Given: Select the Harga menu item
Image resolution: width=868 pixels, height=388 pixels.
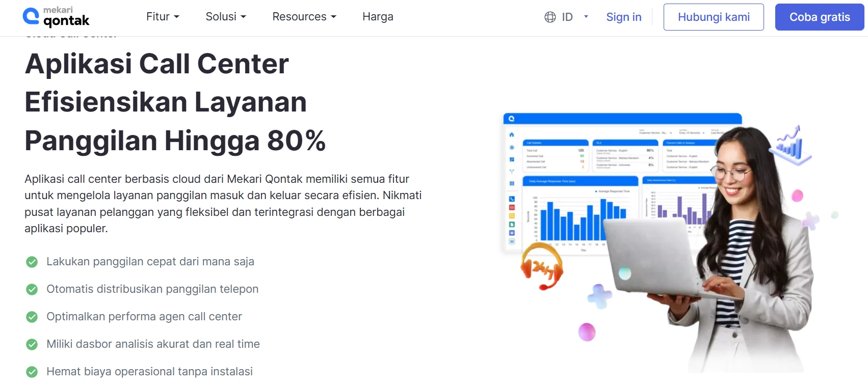Looking at the screenshot, I should [x=378, y=17].
